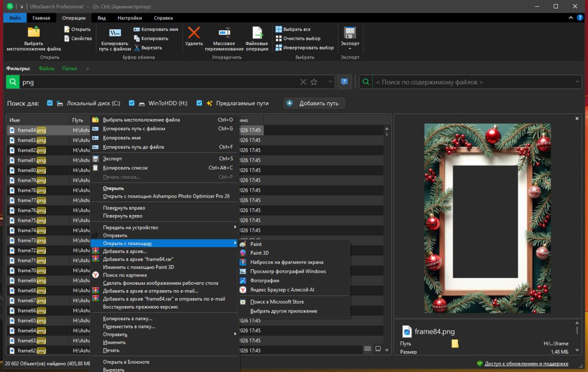Click the red Delete (Удалить) icon

[x=194, y=33]
